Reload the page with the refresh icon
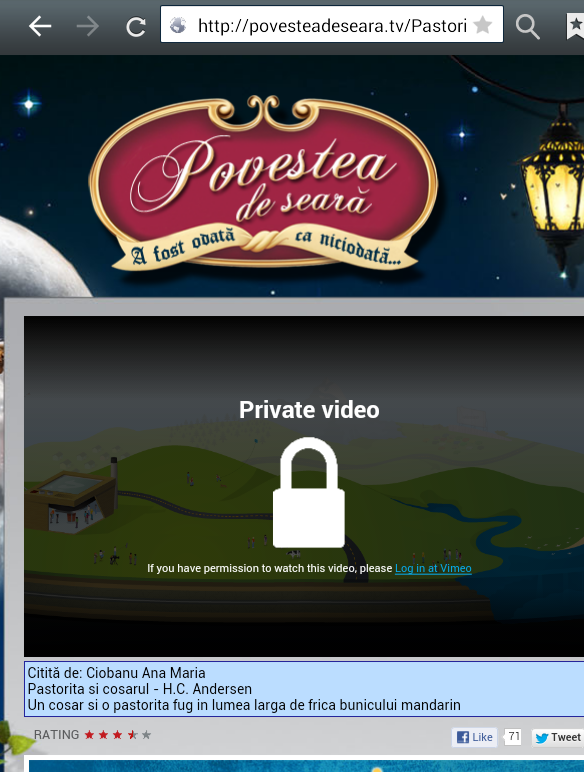The height and width of the screenshot is (772, 584). click(135, 27)
